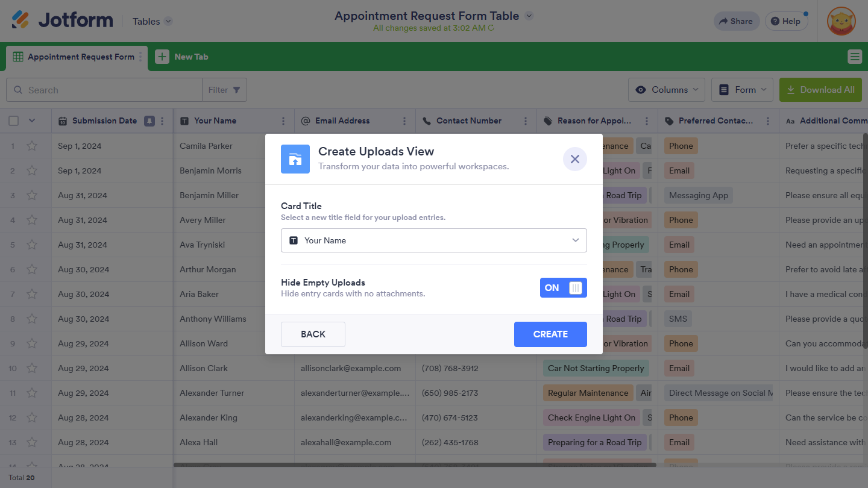Click the Filter button
868x488 pixels.
pyautogui.click(x=224, y=90)
